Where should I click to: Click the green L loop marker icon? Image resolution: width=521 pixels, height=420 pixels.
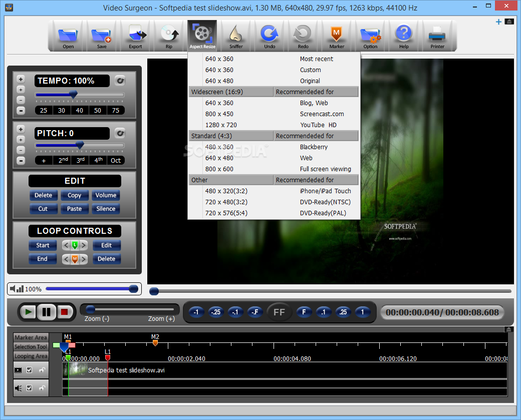point(75,245)
